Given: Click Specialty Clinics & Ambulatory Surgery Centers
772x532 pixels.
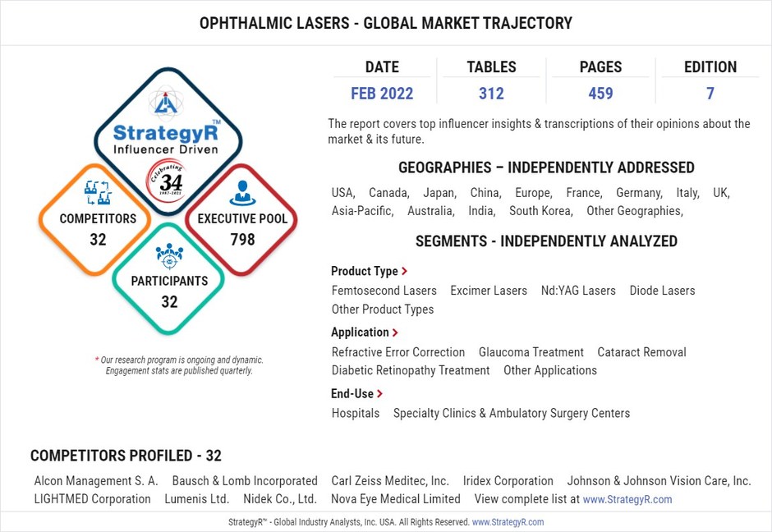Looking at the screenshot, I should (x=512, y=414).
